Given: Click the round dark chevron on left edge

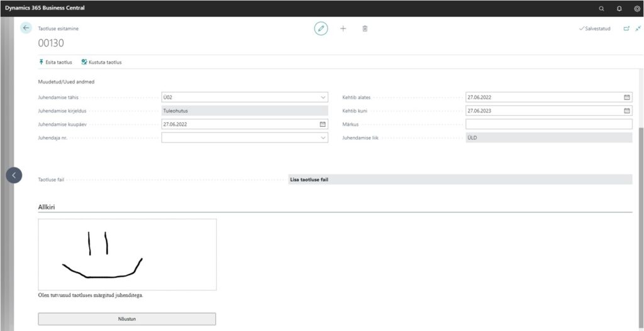Looking at the screenshot, I should click(14, 175).
